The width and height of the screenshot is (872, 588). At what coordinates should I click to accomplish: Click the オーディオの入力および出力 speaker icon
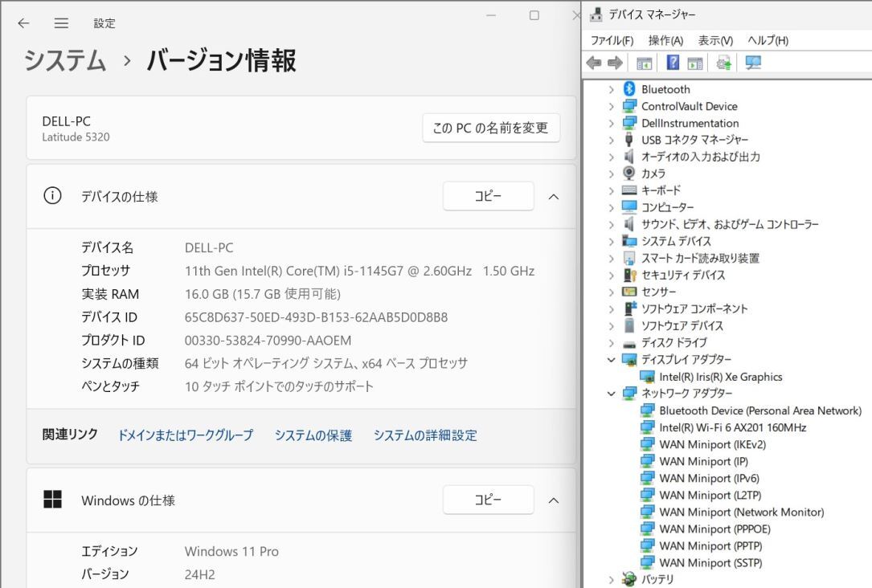pos(629,157)
